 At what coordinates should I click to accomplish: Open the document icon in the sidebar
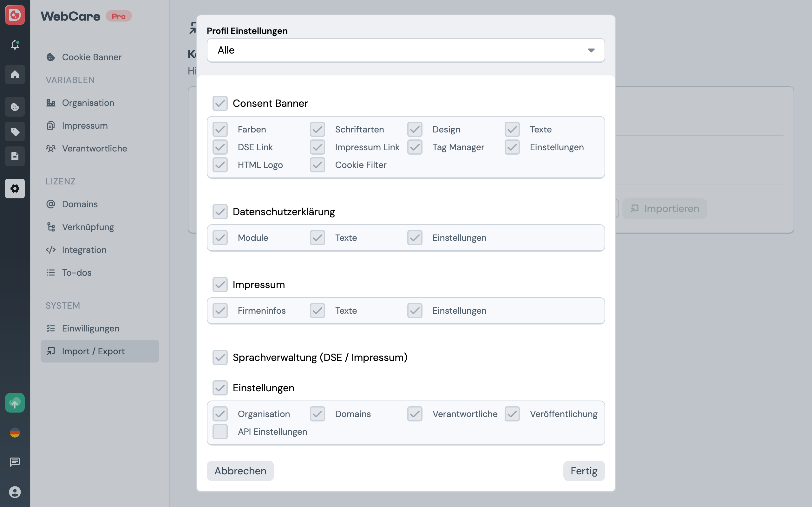coord(15,156)
